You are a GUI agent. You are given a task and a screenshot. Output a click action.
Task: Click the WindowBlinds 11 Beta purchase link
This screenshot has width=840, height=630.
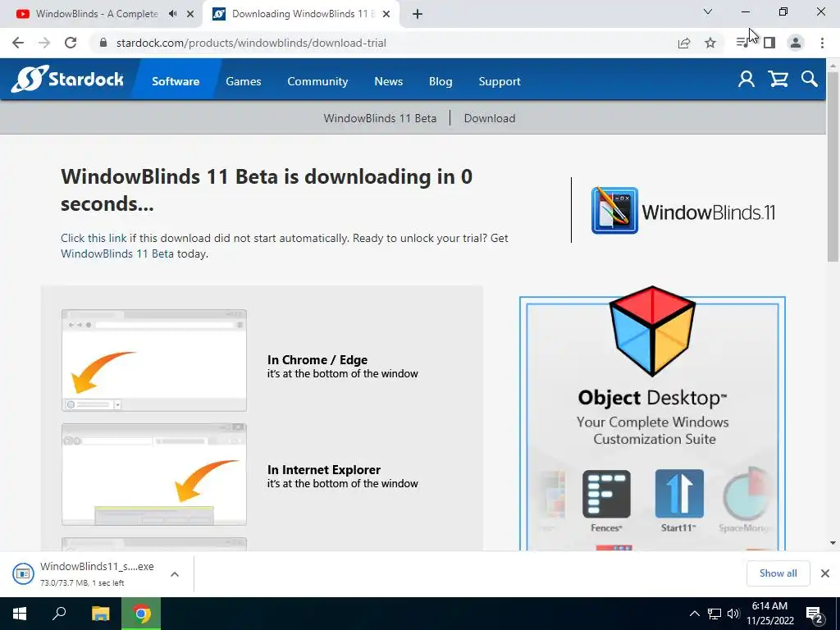(x=116, y=253)
